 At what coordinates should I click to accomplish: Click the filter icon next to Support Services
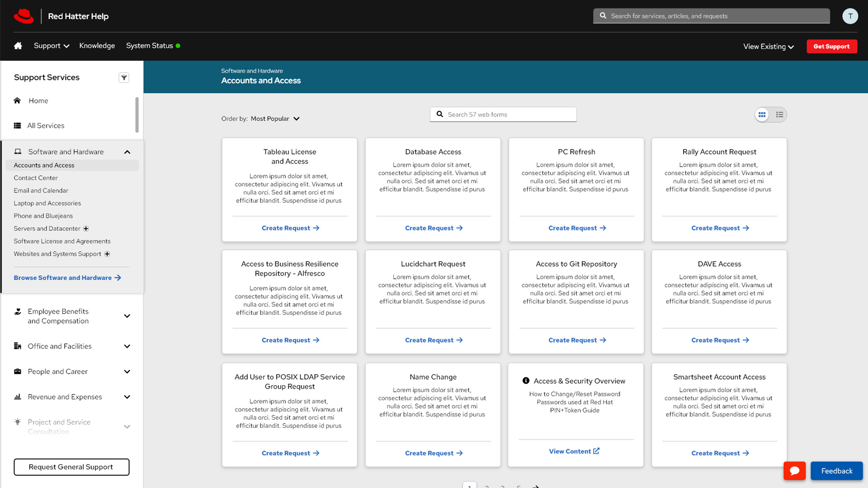click(124, 78)
